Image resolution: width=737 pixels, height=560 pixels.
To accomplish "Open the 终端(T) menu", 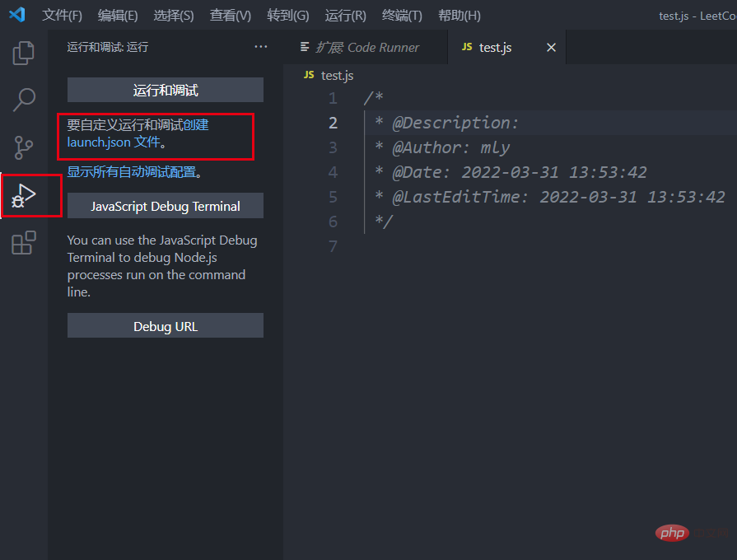I will click(x=402, y=16).
